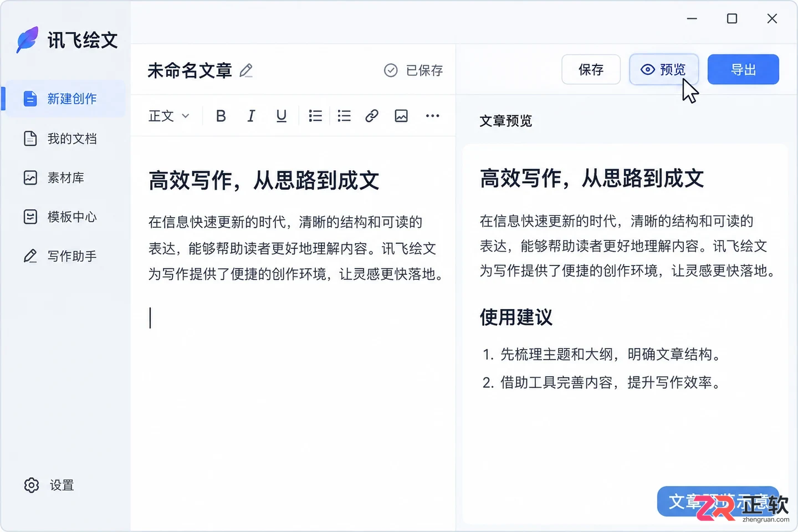Open 新建创作 in the sidebar
This screenshot has width=798, height=532.
click(64, 99)
